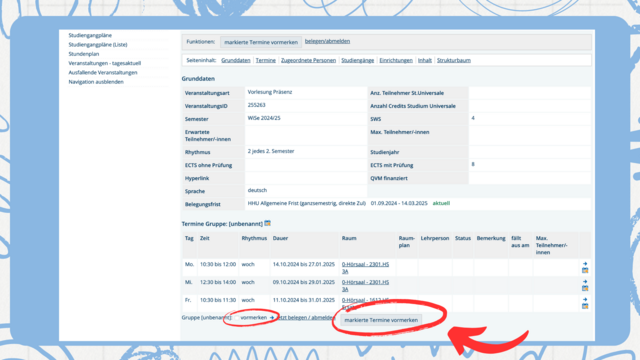Jump to the Termine page section
640x360 pixels.
265,60
